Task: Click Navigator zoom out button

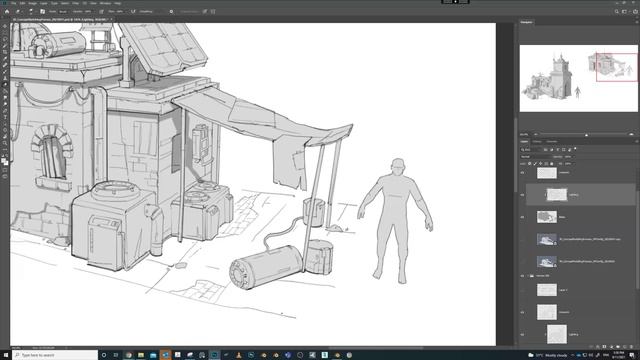Action: [x=536, y=134]
